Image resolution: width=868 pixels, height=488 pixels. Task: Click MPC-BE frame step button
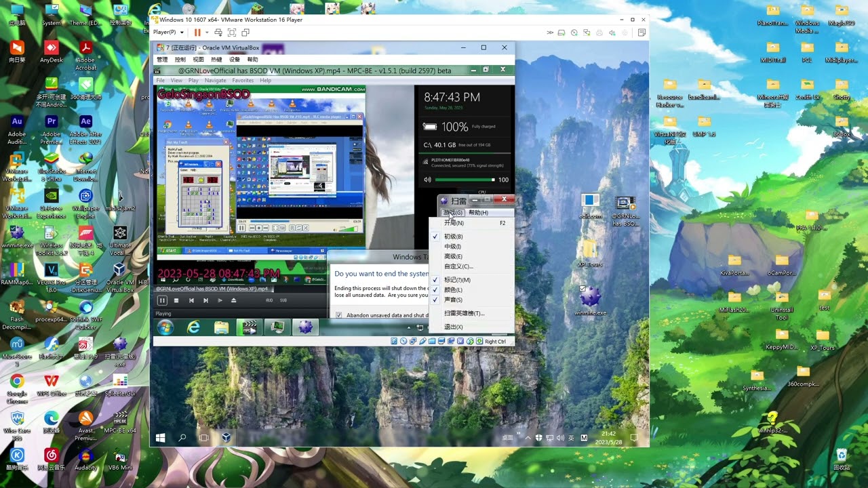point(220,300)
